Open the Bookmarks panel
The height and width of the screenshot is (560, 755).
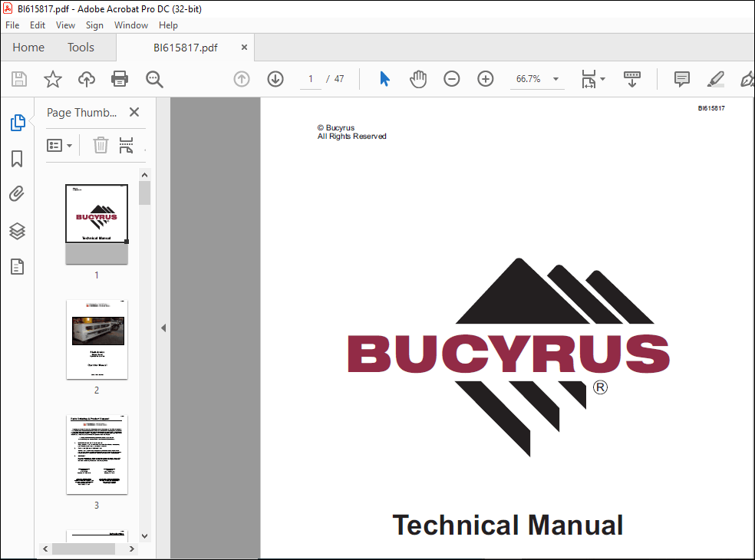click(x=17, y=159)
